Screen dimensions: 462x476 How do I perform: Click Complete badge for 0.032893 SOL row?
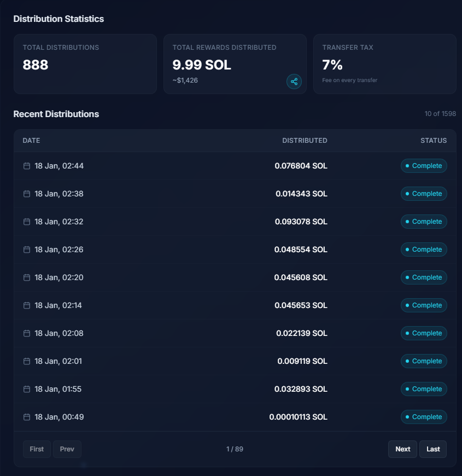424,389
